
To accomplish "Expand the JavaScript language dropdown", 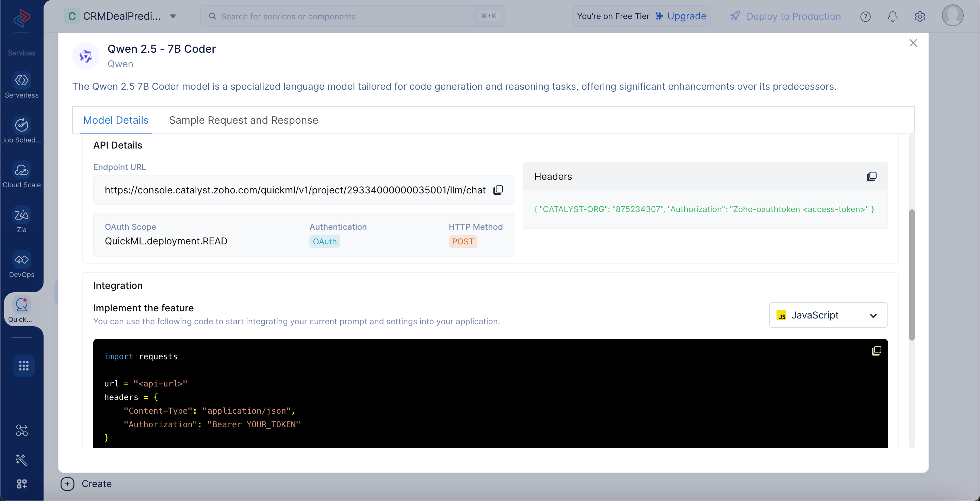I will pos(828,315).
